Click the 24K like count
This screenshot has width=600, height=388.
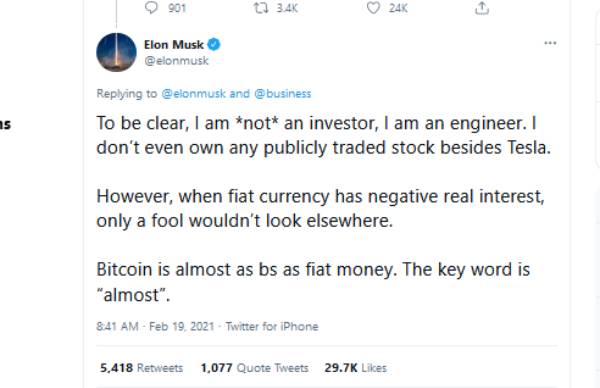398,8
